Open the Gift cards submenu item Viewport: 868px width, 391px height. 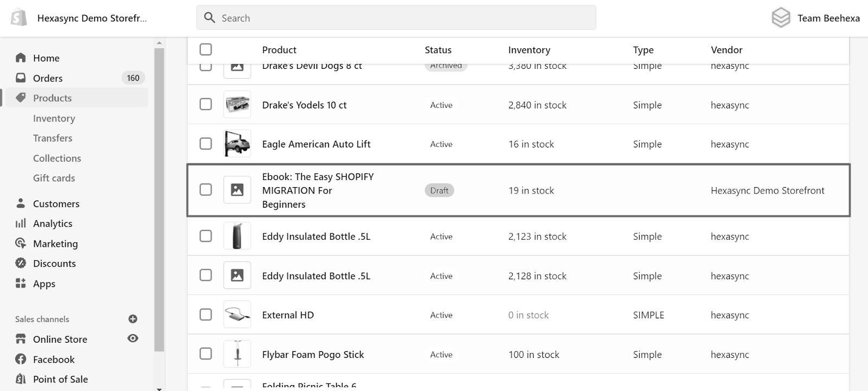pyautogui.click(x=54, y=178)
